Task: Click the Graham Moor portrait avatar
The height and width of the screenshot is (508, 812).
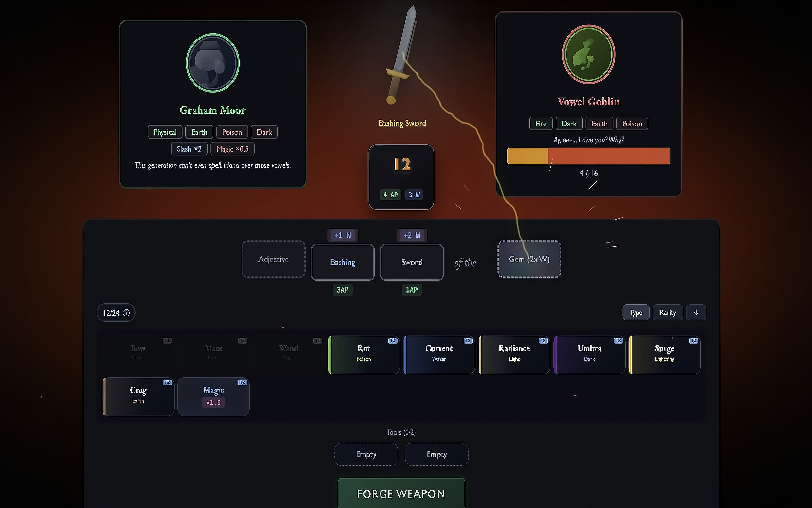Action: pyautogui.click(x=213, y=63)
